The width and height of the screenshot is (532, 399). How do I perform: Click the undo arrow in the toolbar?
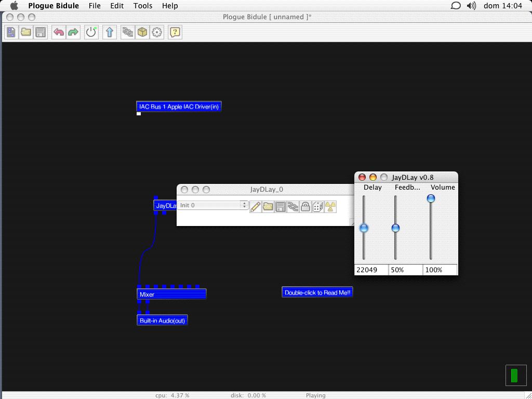coord(59,33)
